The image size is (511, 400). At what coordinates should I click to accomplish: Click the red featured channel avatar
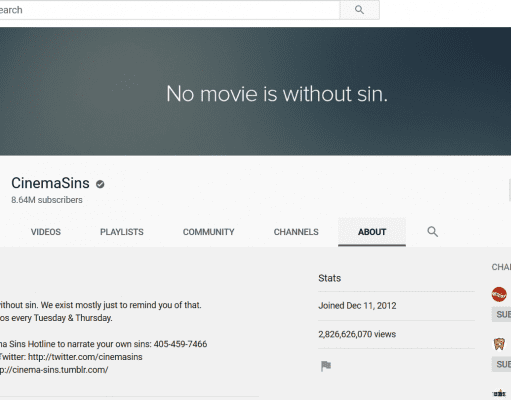click(499, 294)
